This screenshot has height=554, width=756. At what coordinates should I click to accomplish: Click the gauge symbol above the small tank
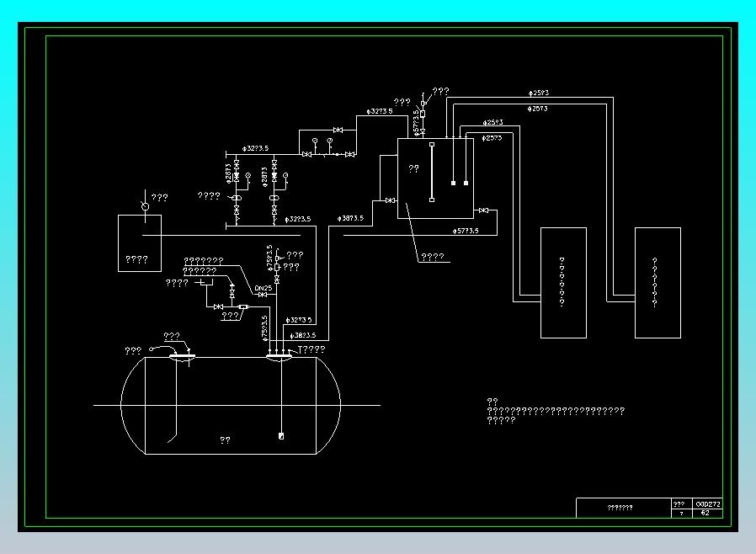pyautogui.click(x=145, y=206)
